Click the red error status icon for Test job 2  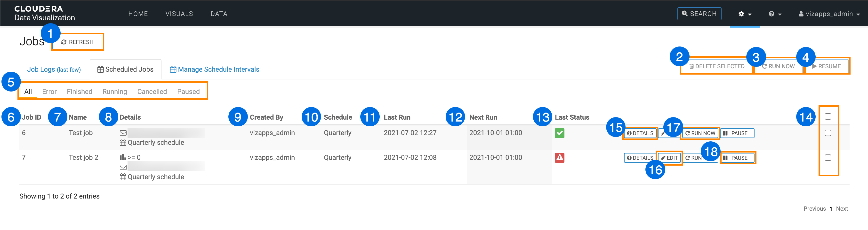click(x=559, y=158)
